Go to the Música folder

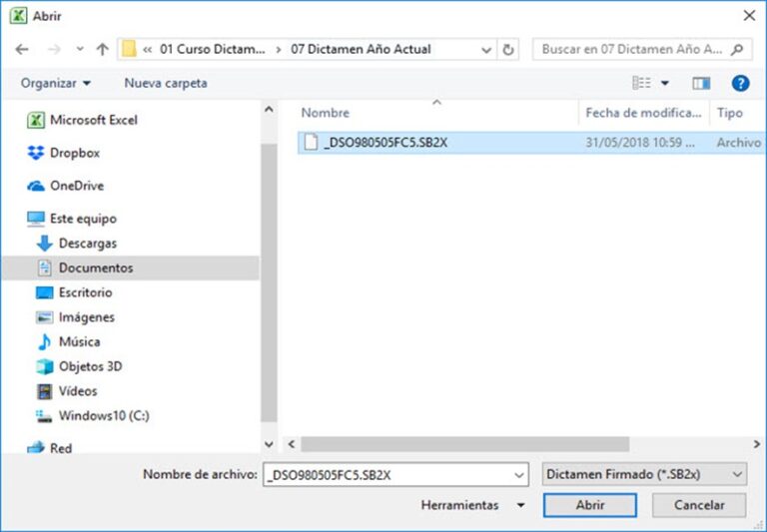pos(79,341)
